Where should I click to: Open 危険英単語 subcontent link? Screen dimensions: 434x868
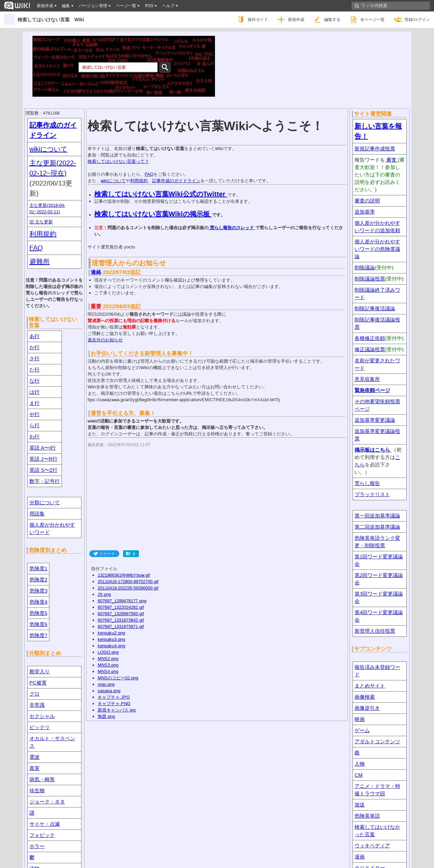(367, 816)
